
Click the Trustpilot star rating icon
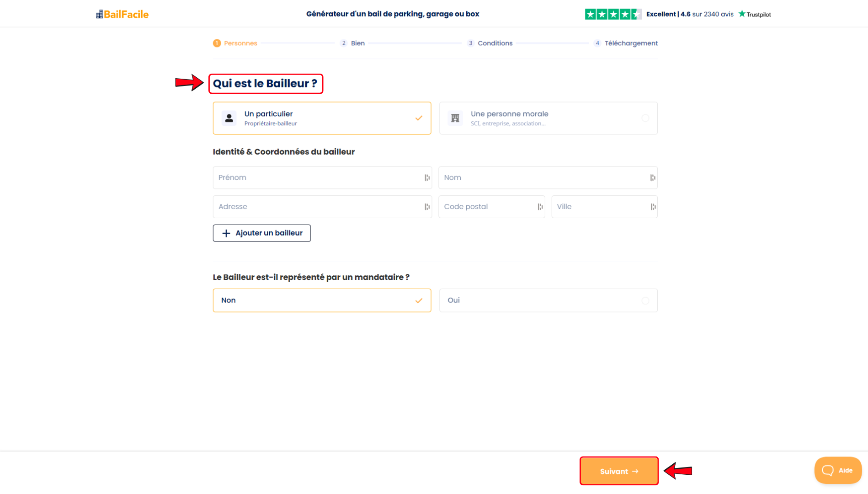coord(613,14)
